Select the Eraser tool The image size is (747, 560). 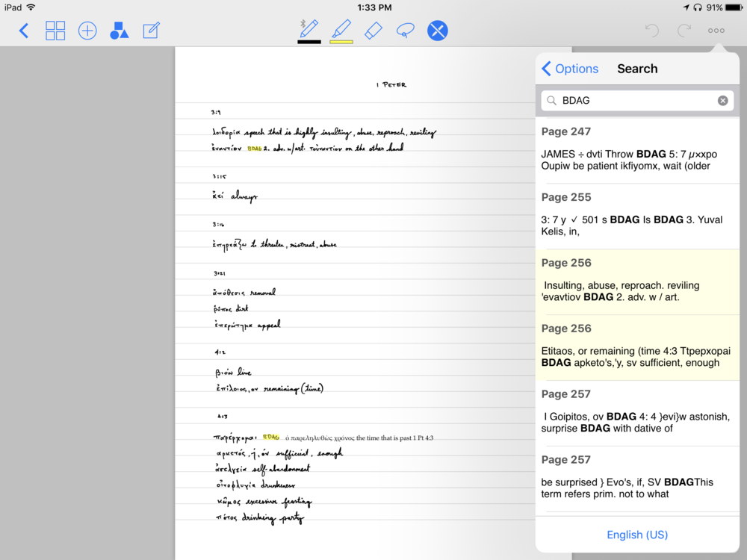(373, 31)
